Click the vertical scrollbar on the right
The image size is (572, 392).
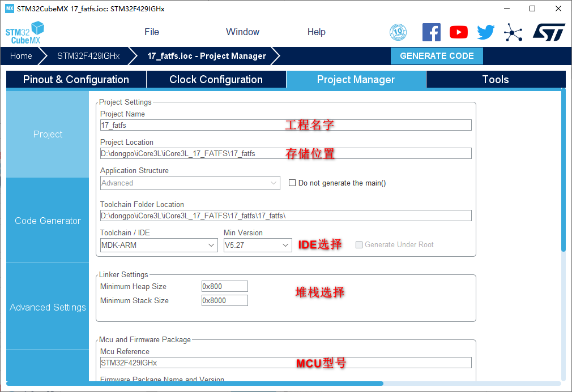(x=563, y=170)
